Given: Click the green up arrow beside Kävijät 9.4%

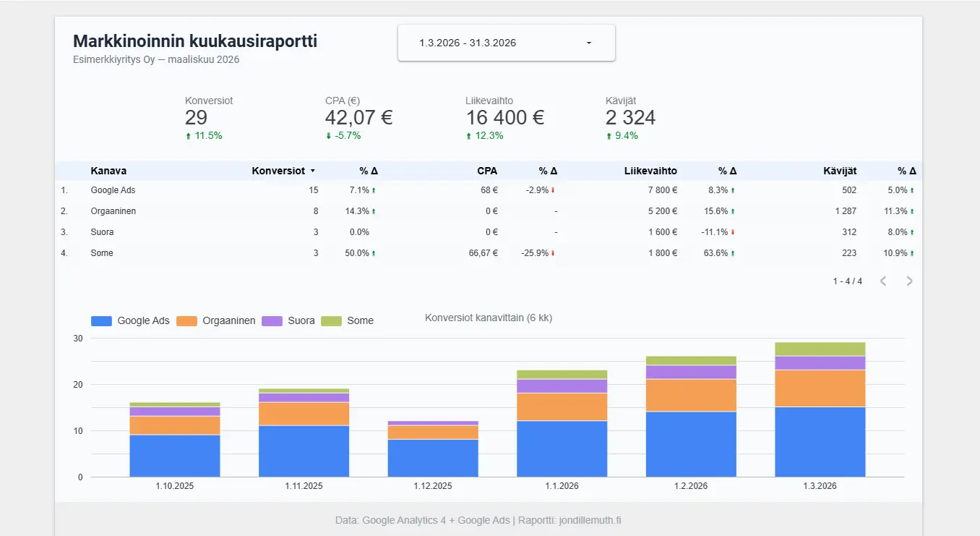Looking at the screenshot, I should 610,135.
